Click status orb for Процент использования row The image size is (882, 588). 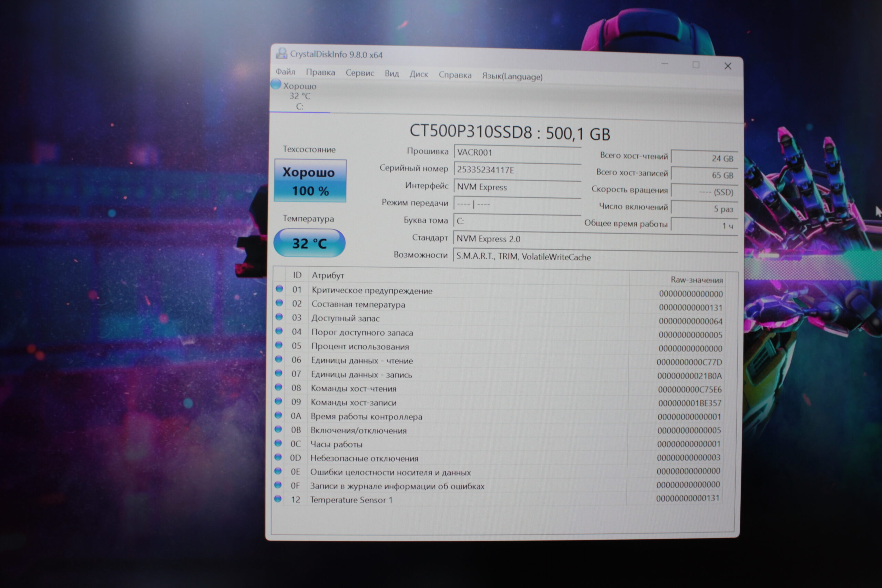pos(279,344)
